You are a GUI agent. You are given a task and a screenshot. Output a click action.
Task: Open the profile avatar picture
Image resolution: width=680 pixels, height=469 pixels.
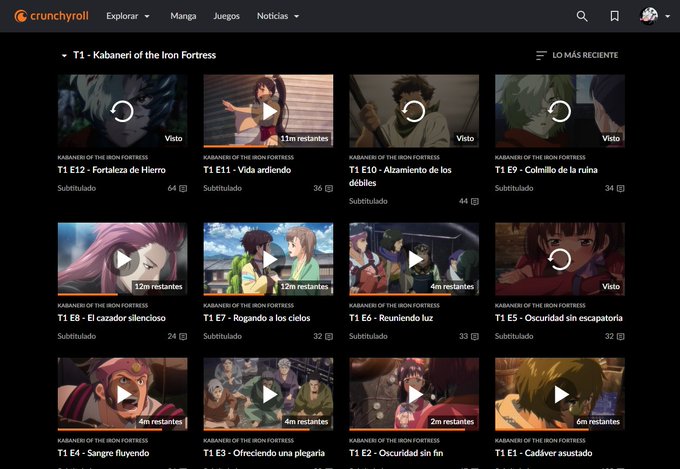click(649, 16)
